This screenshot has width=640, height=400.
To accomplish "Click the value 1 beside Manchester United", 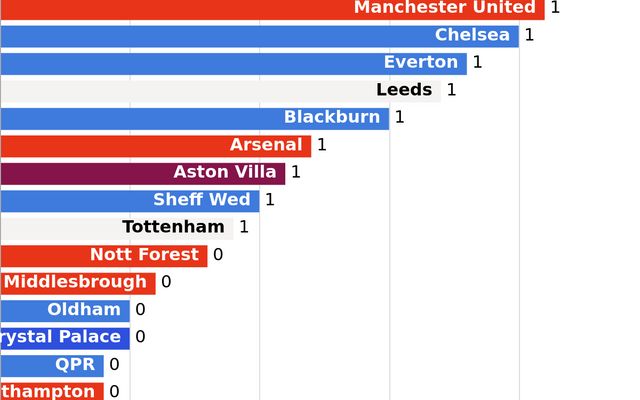I will tap(555, 8).
